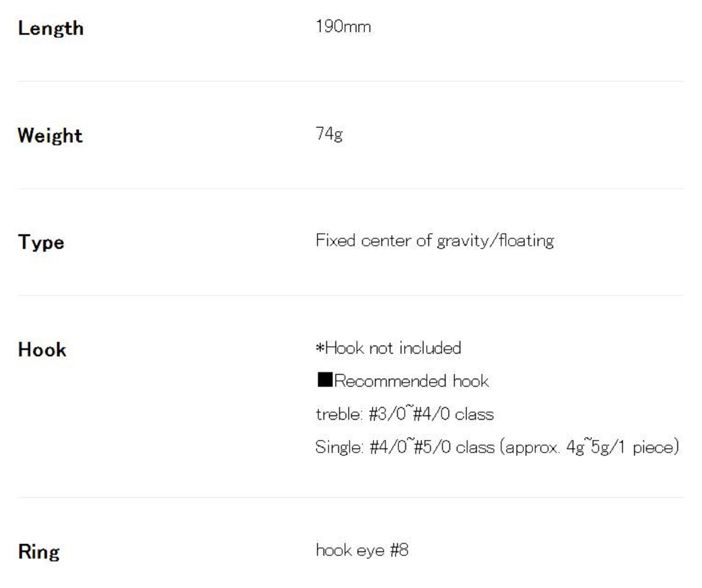
Task: Click the divider above the Ring row
Action: click(350, 497)
